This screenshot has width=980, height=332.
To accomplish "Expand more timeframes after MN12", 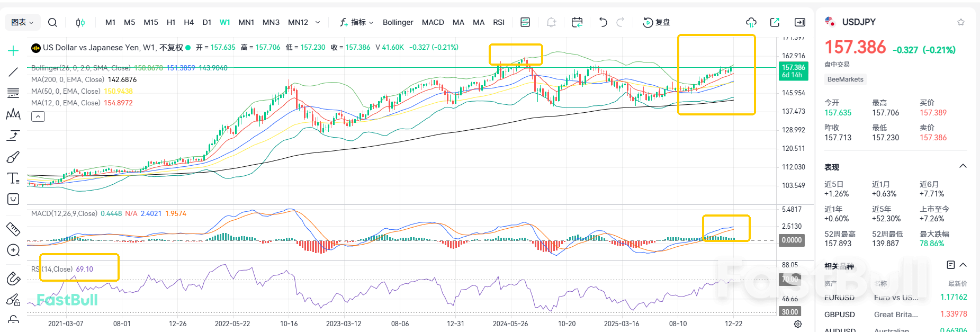I will tap(318, 22).
